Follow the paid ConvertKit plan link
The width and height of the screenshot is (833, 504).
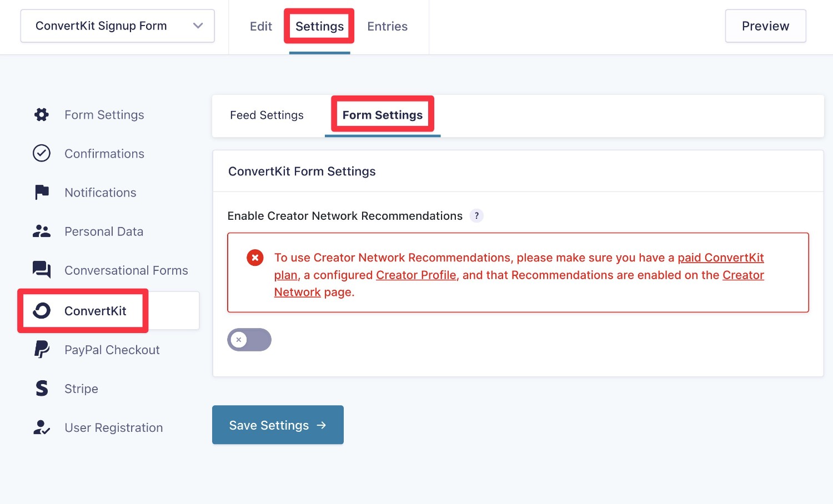[721, 258]
